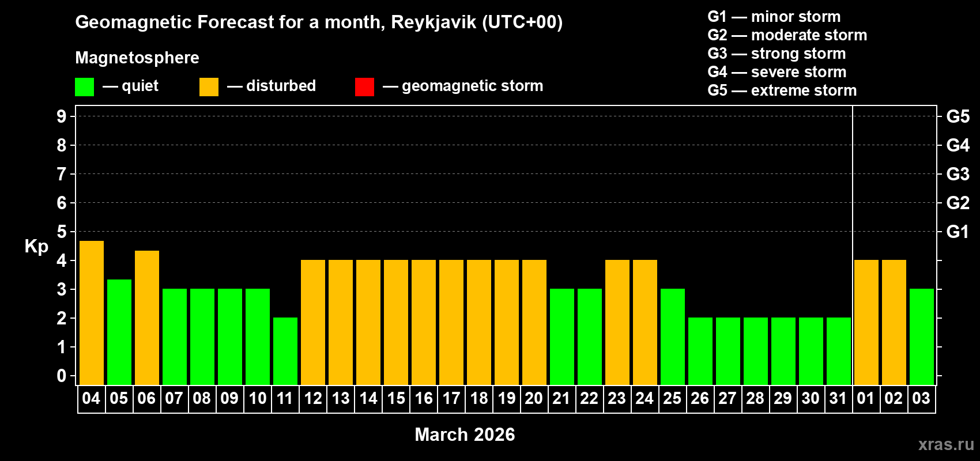Click the date label 26
Screen dimensions: 980x461
click(700, 399)
